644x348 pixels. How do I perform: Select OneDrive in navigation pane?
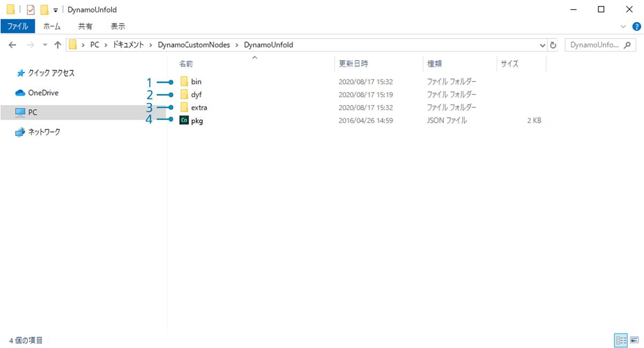point(43,93)
